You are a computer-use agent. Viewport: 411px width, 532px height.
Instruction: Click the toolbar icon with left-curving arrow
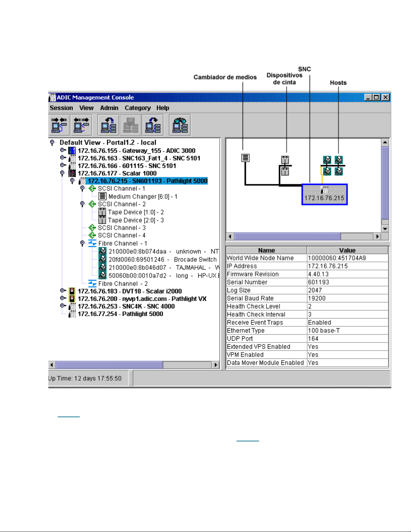tap(108, 125)
